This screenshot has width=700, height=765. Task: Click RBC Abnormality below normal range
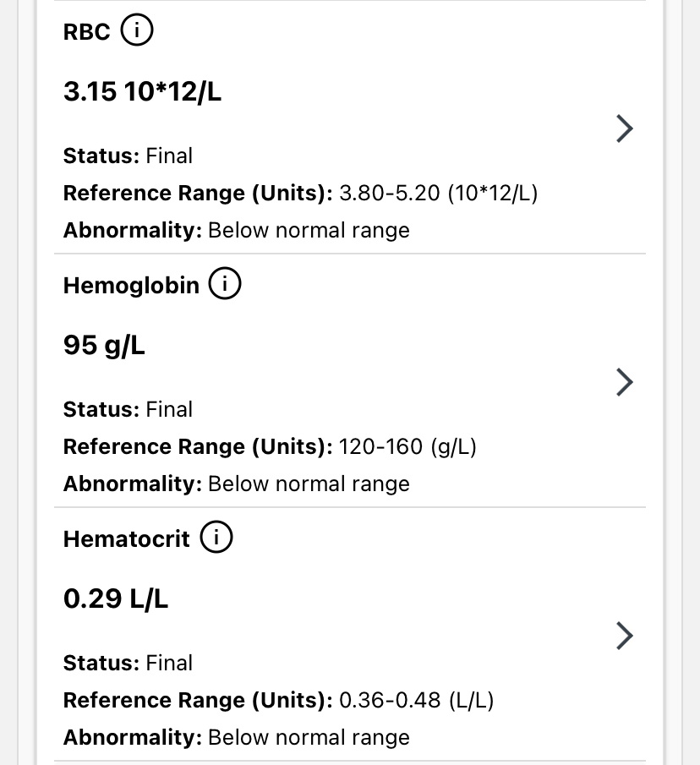coord(236,230)
